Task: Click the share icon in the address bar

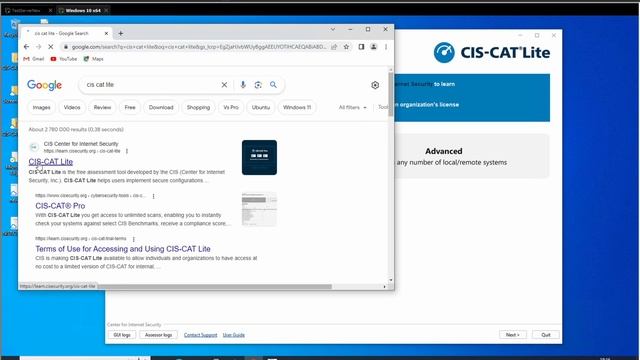Action: (x=334, y=47)
